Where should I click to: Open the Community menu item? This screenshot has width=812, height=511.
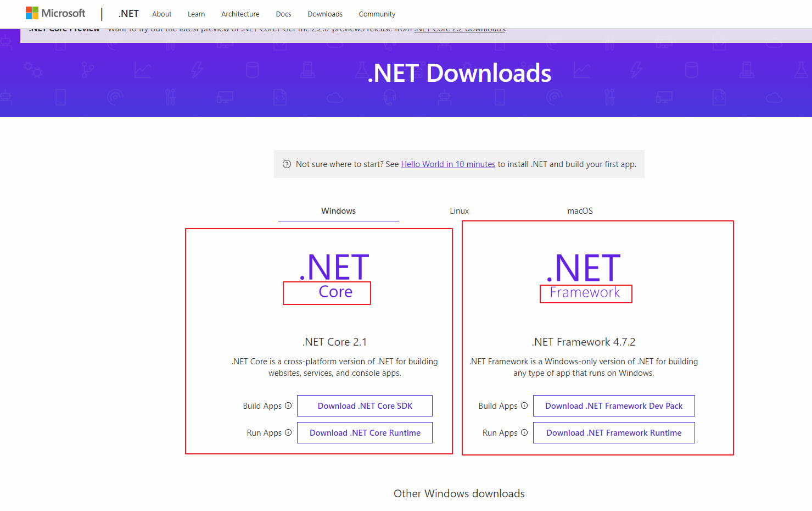[377, 14]
